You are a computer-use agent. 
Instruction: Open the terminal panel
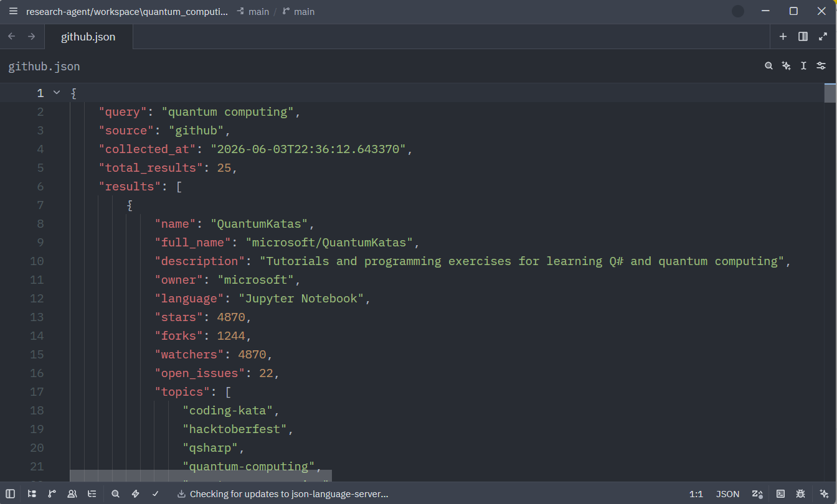coord(780,494)
